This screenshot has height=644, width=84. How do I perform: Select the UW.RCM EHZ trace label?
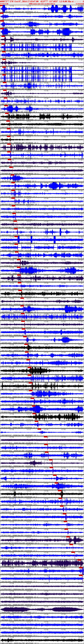(19, 235)
